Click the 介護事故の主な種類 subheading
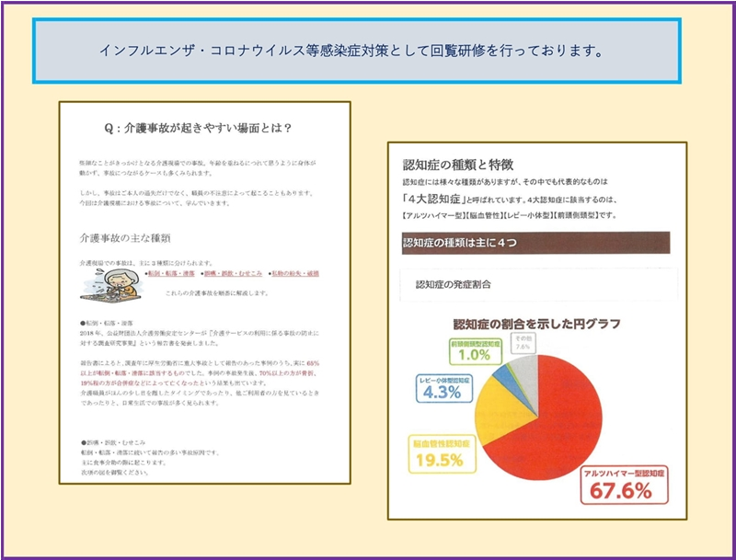The width and height of the screenshot is (736, 560). point(125,238)
